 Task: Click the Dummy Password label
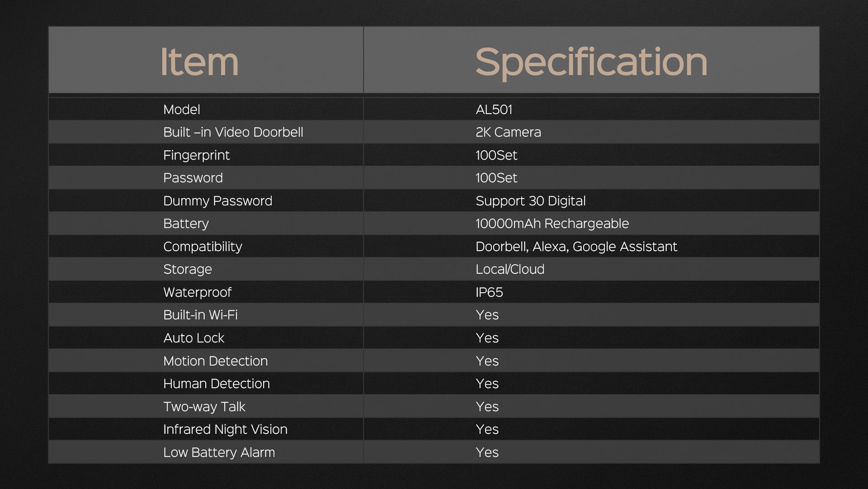click(217, 201)
